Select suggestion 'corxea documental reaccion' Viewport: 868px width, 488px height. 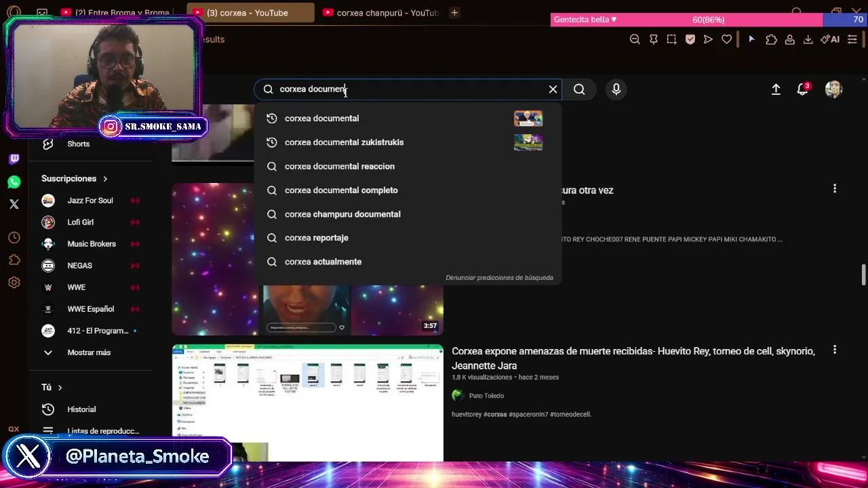point(408,166)
